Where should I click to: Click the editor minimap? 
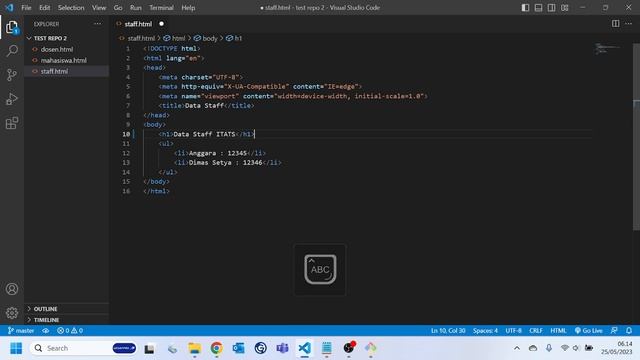[607, 48]
